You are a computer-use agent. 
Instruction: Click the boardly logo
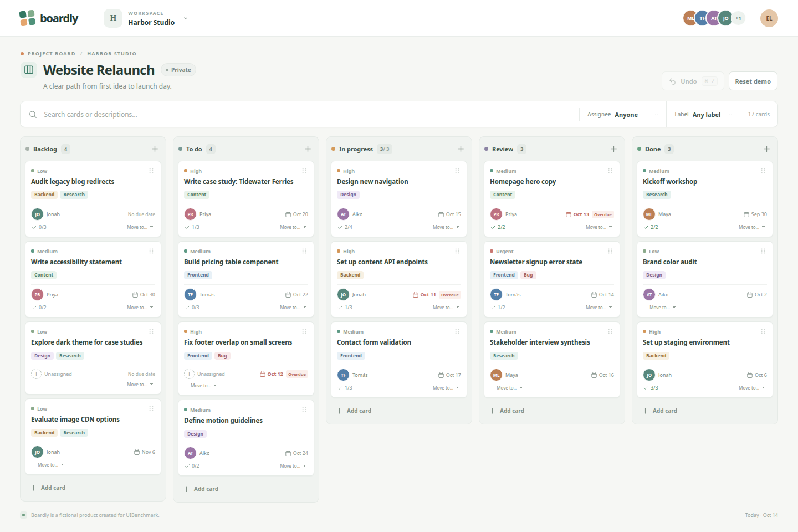49,18
